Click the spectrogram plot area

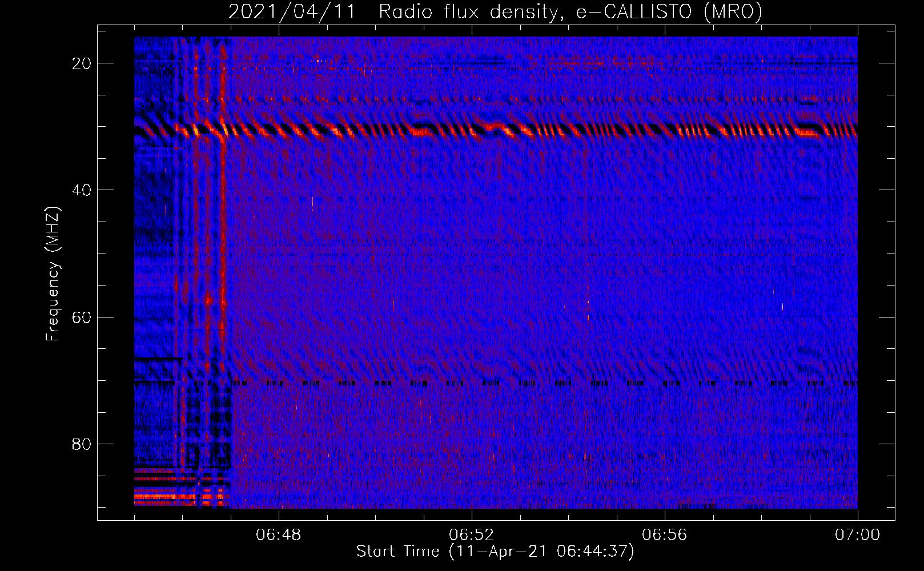coord(496,272)
